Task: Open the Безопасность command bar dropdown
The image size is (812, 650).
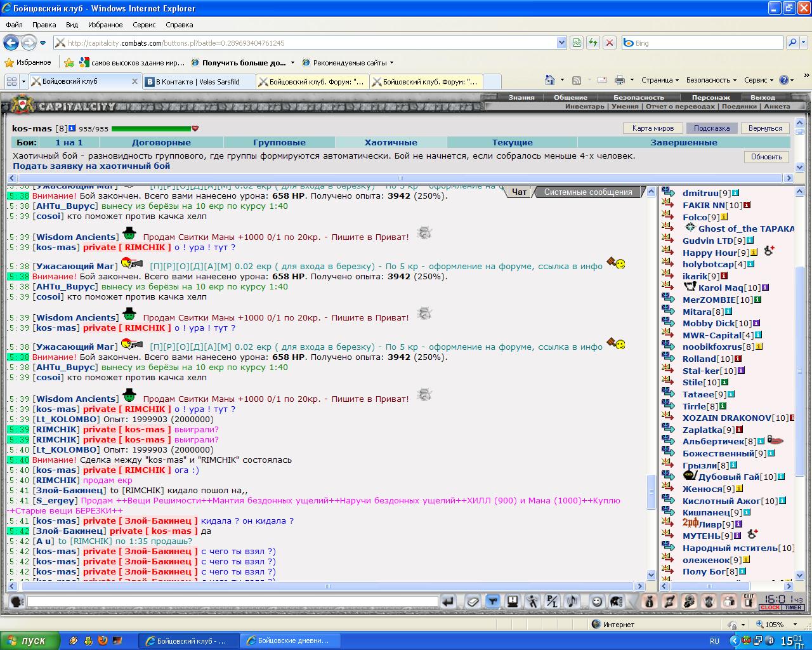Action: coord(711,80)
